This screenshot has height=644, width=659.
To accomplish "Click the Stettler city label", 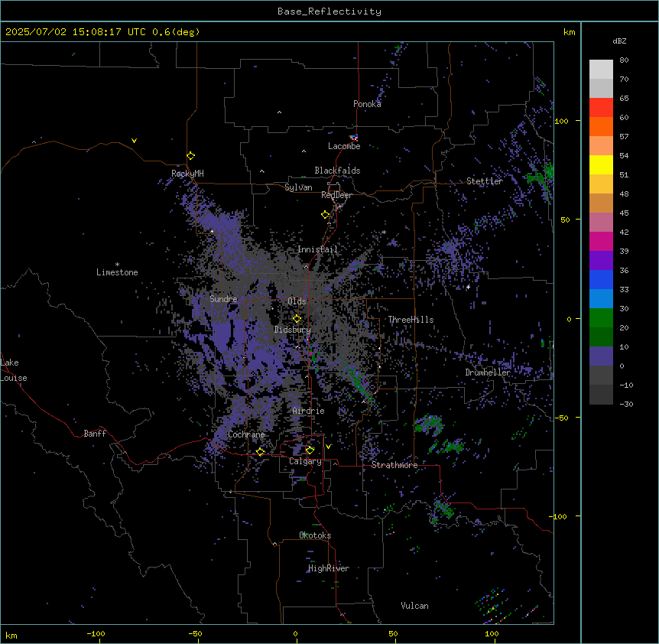I will 485,181.
